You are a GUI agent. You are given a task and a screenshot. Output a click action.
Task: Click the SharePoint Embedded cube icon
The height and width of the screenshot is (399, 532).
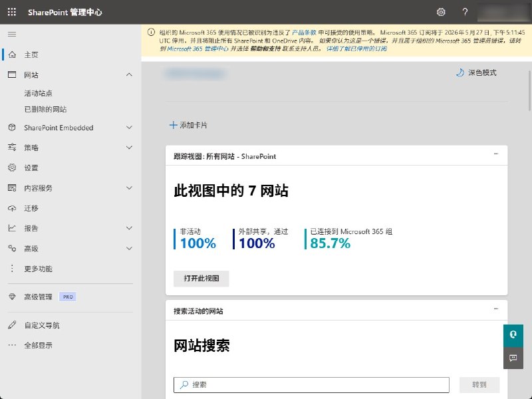[12, 128]
